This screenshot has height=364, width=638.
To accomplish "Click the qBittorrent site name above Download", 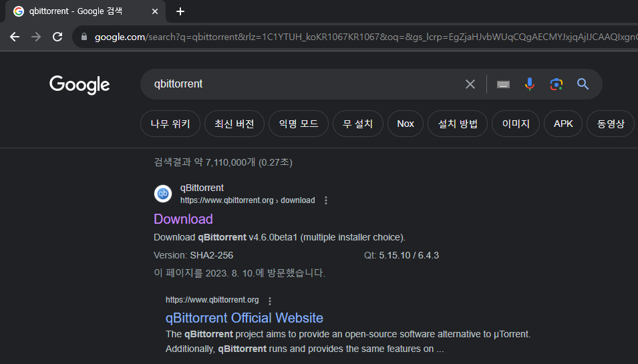I will point(202,188).
